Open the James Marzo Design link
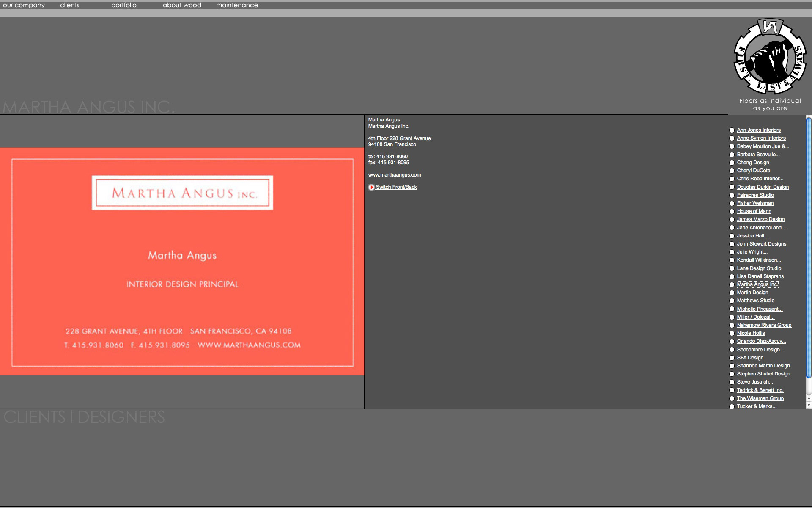Screen dimensions: 812x508 [x=761, y=219]
